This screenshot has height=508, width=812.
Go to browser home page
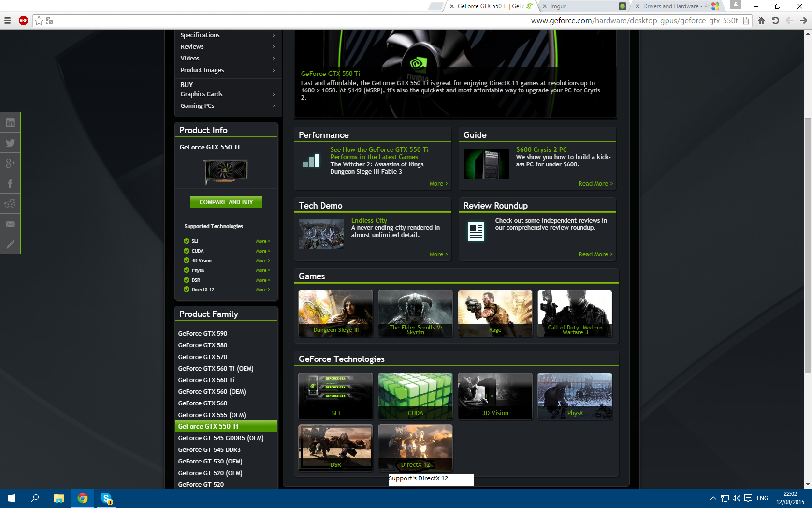pos(761,20)
